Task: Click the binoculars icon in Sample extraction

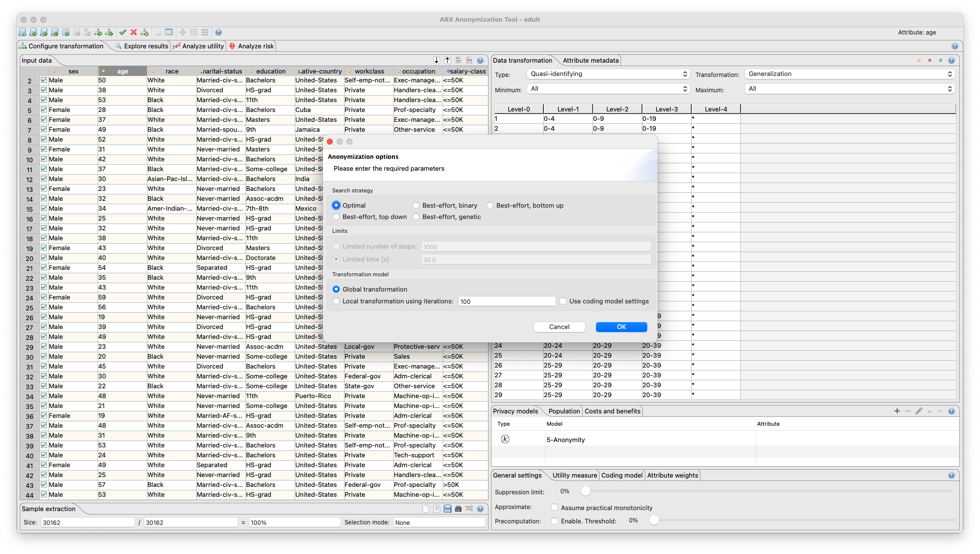Action: (458, 509)
